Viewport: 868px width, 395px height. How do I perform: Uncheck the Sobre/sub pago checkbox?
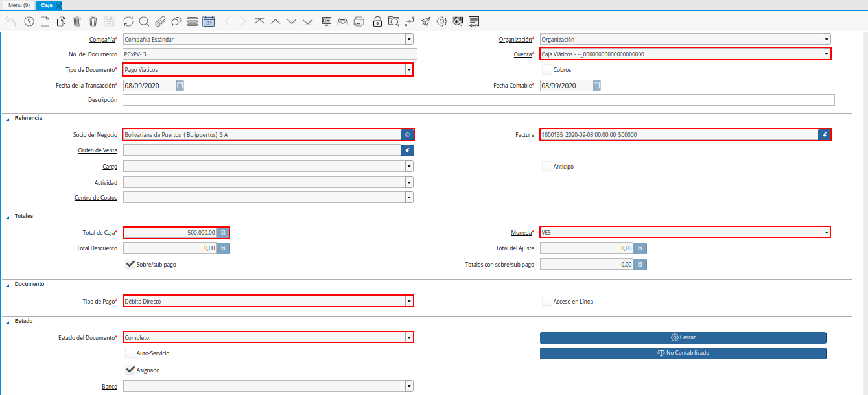(x=130, y=264)
